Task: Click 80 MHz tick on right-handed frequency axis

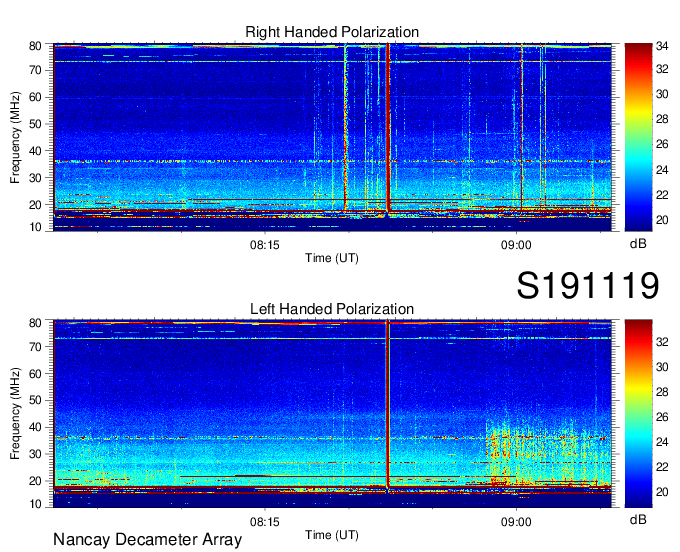Action: [35, 46]
